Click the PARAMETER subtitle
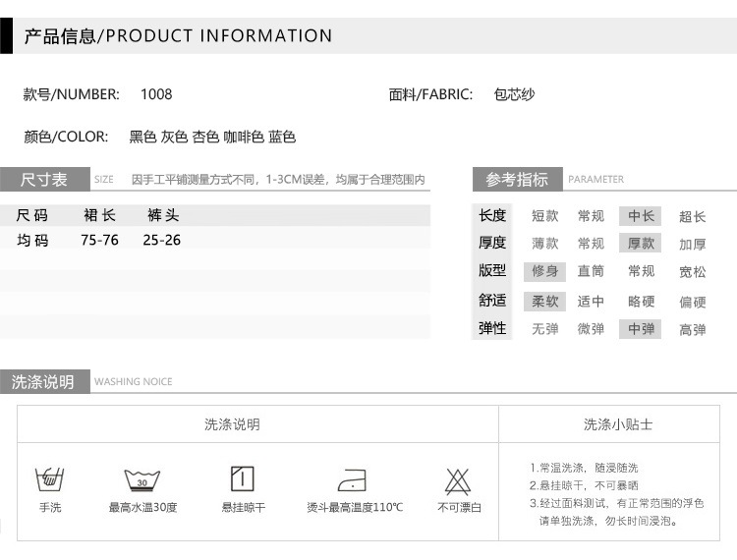 pyautogui.click(x=596, y=180)
